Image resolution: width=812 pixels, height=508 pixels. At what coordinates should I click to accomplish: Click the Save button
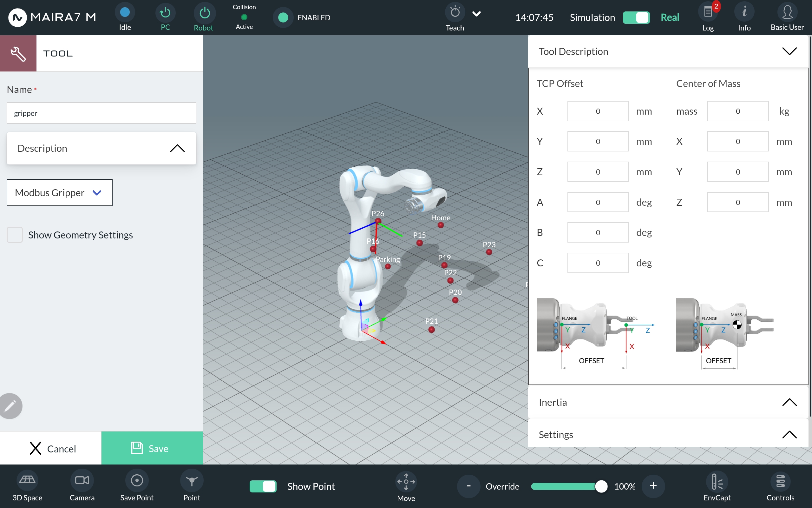click(152, 448)
